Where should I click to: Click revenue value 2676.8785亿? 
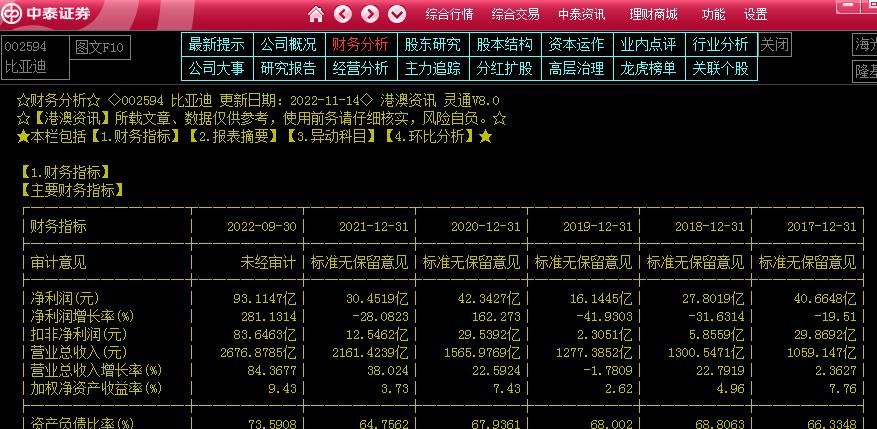(258, 352)
